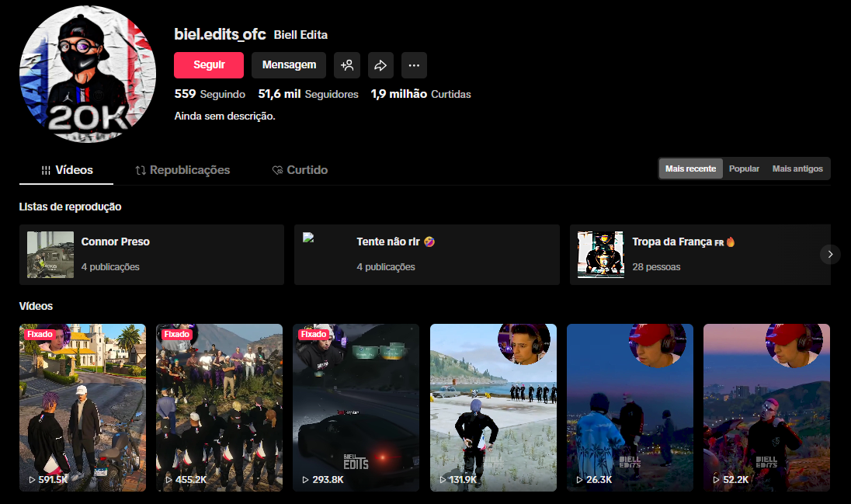The width and height of the screenshot is (851, 504).
Task: Click the 51,6 mil Seguidores count
Action: pos(308,94)
